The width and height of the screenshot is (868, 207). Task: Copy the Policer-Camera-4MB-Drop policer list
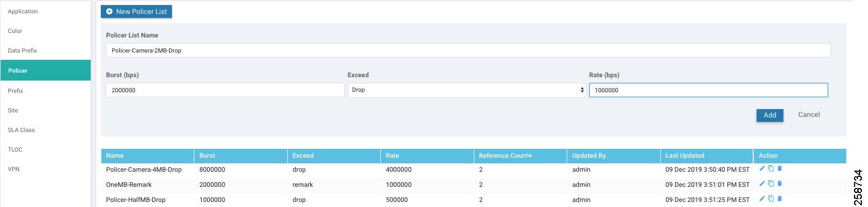771,168
